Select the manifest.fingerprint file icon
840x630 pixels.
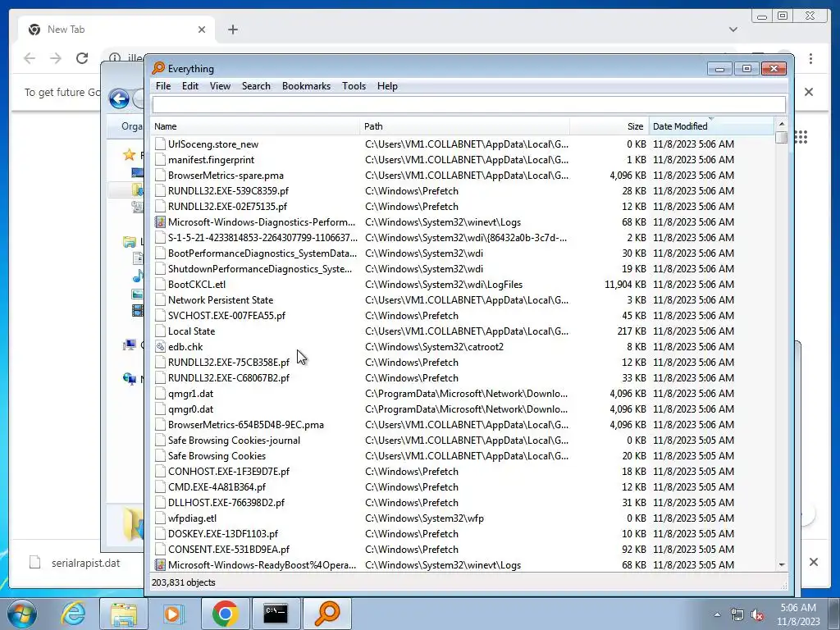click(x=160, y=160)
